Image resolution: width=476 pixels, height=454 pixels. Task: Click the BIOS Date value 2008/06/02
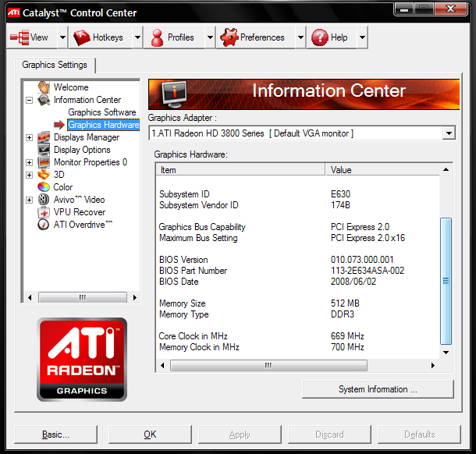pos(353,282)
